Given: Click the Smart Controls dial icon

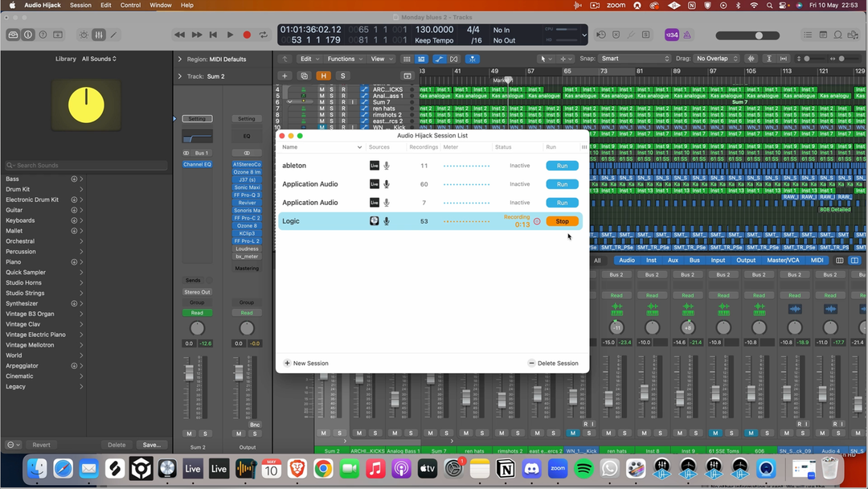Looking at the screenshot, I should [x=84, y=35].
